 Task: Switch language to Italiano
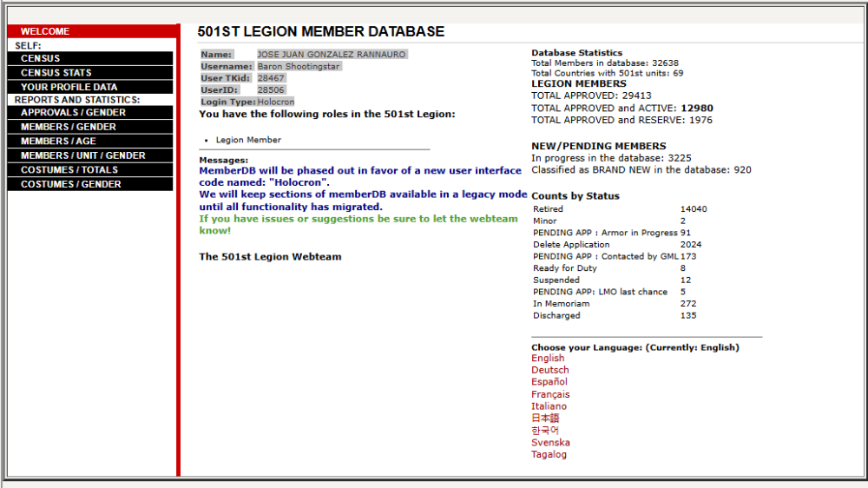pyautogui.click(x=549, y=406)
